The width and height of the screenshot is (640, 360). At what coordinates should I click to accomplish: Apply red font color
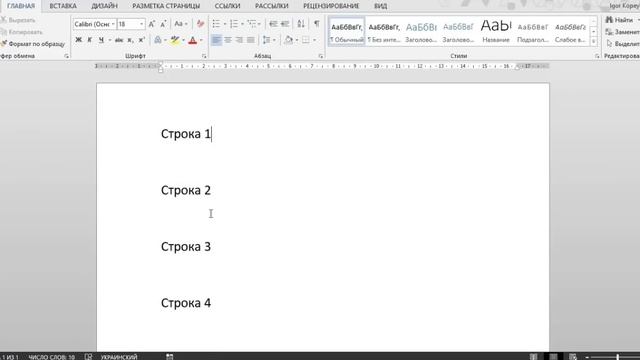[193, 40]
